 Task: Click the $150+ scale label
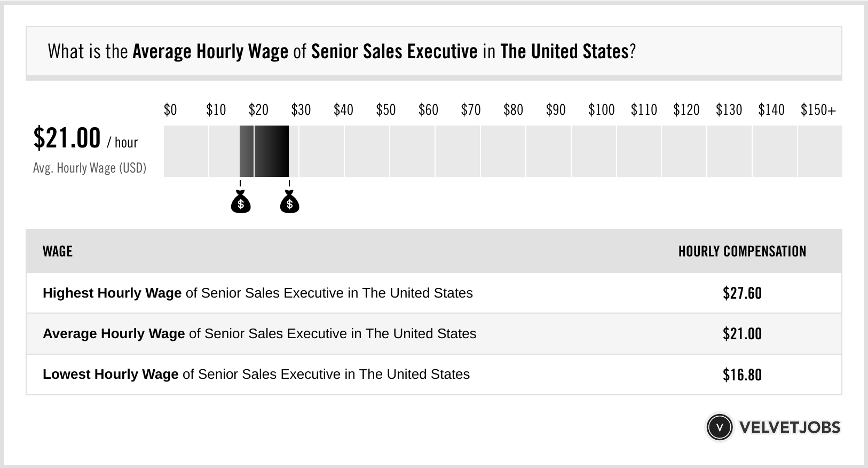818,110
